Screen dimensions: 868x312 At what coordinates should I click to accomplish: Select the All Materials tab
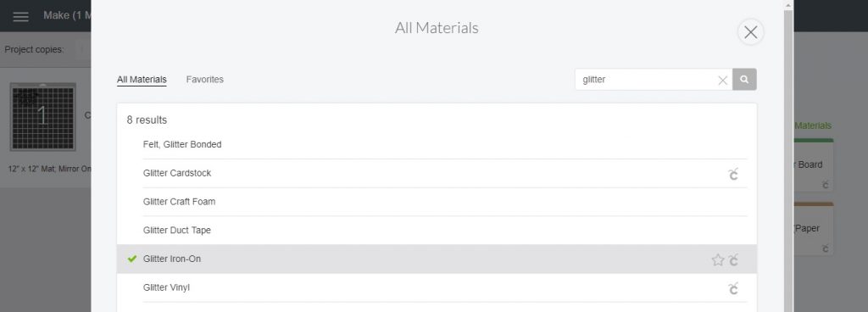click(x=142, y=79)
